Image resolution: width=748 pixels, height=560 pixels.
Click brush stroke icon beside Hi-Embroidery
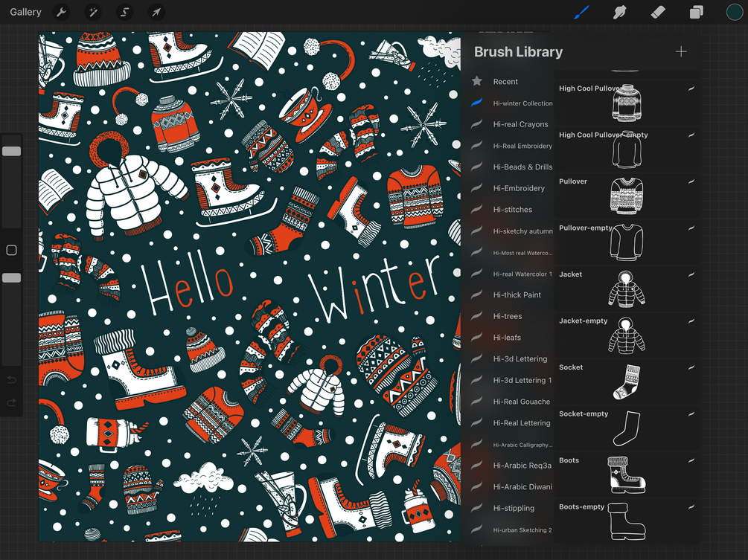coord(476,187)
